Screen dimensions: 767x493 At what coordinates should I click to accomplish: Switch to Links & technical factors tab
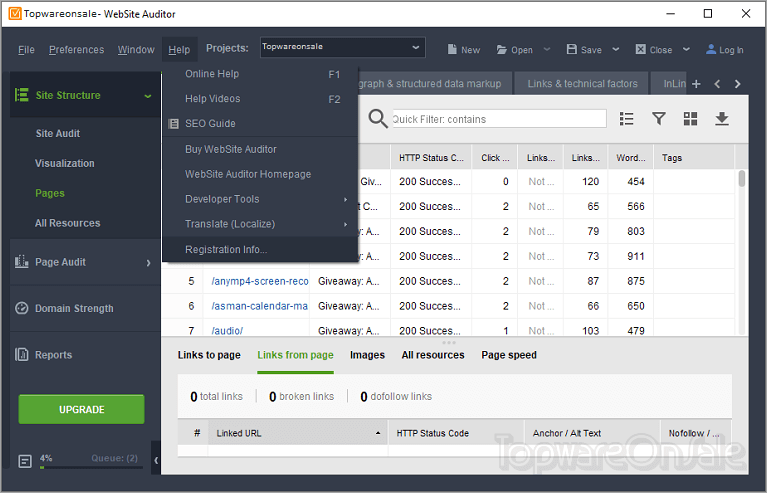coord(582,84)
